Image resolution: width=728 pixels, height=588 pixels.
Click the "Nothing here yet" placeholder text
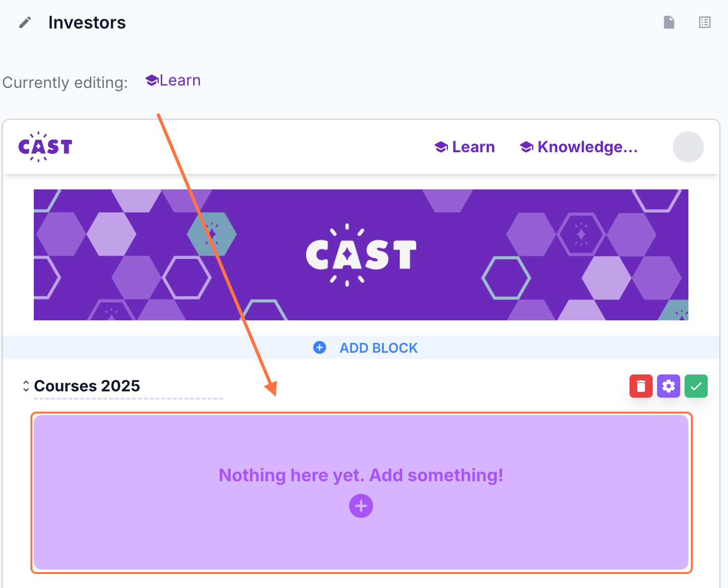(x=361, y=475)
